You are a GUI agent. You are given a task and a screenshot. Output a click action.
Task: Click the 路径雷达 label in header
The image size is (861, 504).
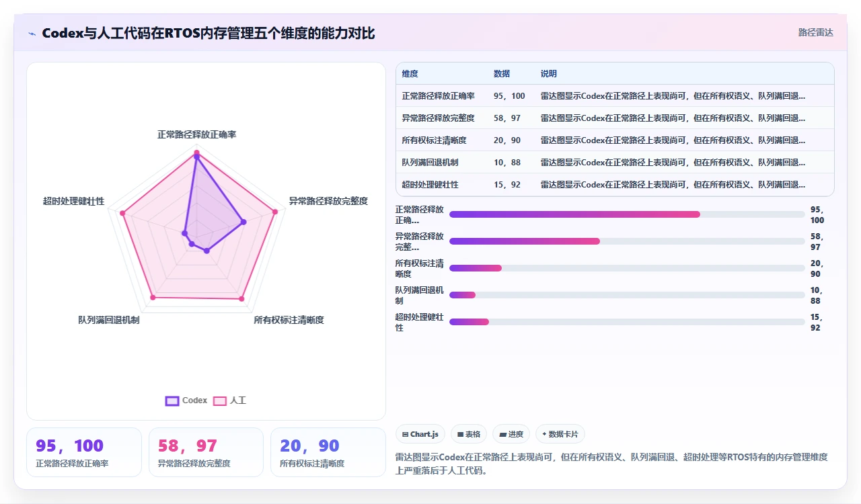816,32
